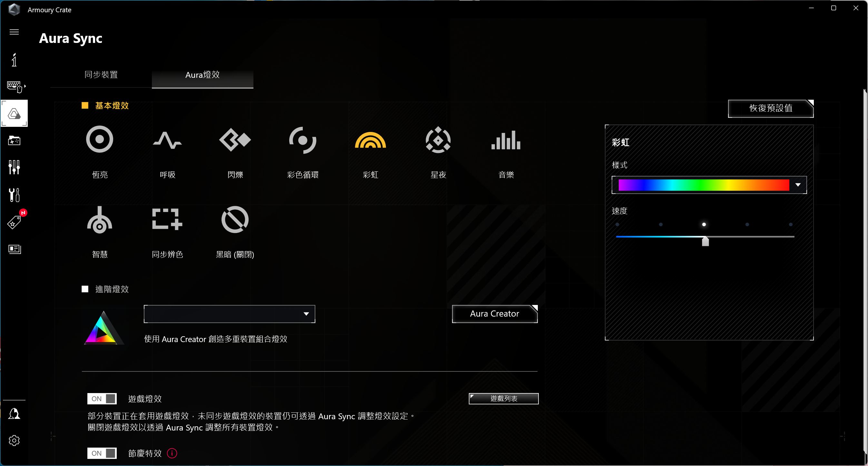The width and height of the screenshot is (868, 466).
Task: Open the 進階燈效 profile dropdown
Action: point(230,314)
